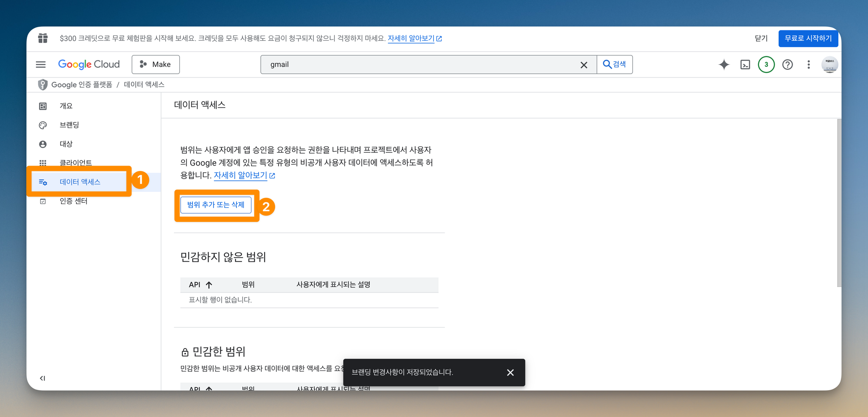This screenshot has width=868, height=417.
Task: Open the help question mark icon
Action: point(787,64)
